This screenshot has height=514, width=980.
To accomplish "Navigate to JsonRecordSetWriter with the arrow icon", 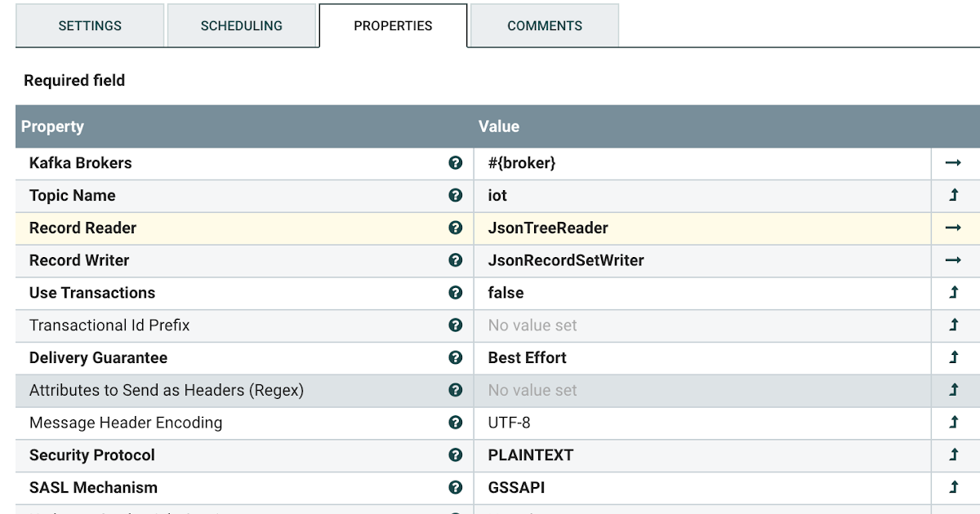I will pos(955,260).
